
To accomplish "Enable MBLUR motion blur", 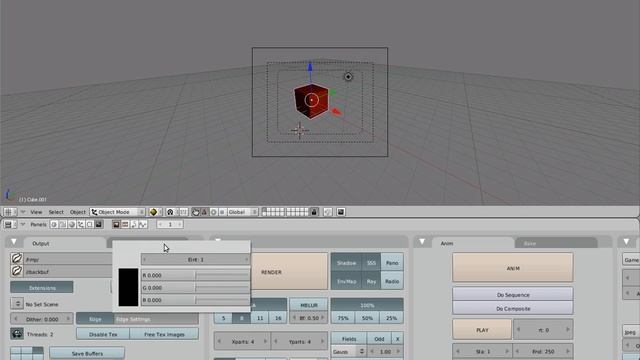I will (309, 305).
